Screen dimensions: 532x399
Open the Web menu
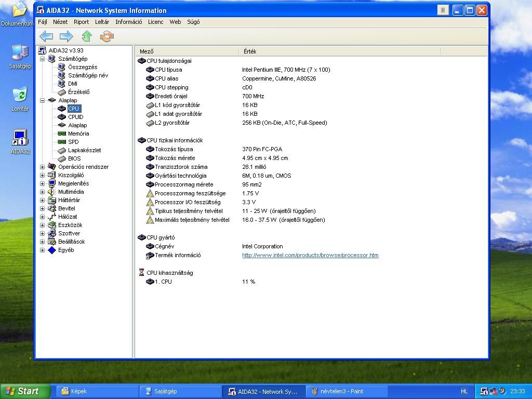coord(175,22)
